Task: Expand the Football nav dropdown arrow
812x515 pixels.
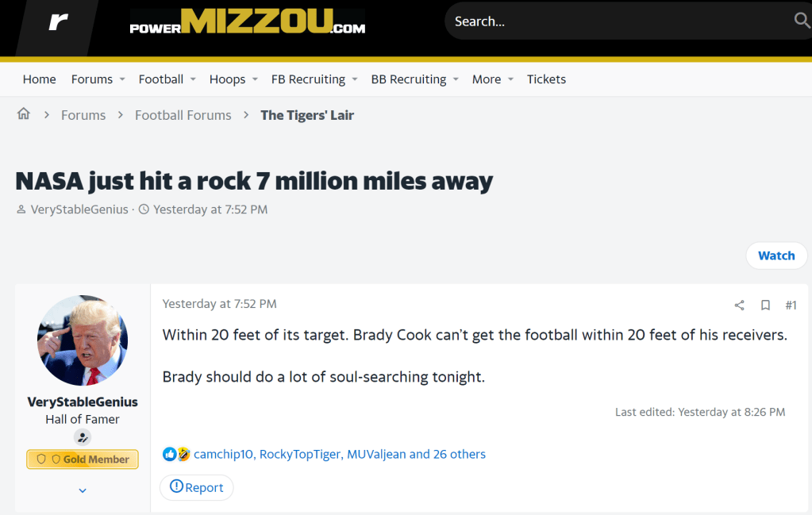Action: (x=193, y=79)
